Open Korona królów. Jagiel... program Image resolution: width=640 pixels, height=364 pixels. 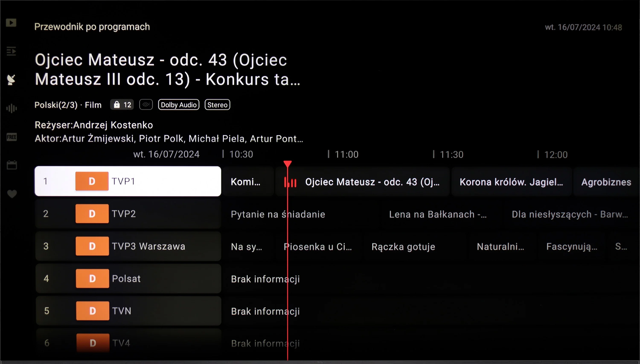tap(512, 182)
